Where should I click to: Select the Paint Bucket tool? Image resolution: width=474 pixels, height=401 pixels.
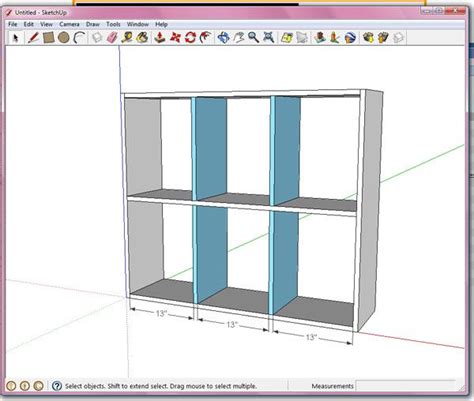[142, 37]
